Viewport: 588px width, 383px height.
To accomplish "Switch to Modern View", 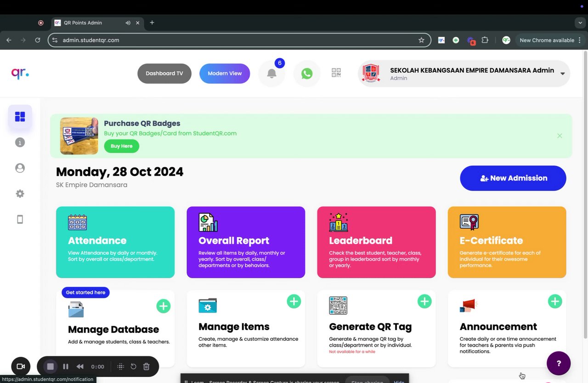I will [225, 74].
